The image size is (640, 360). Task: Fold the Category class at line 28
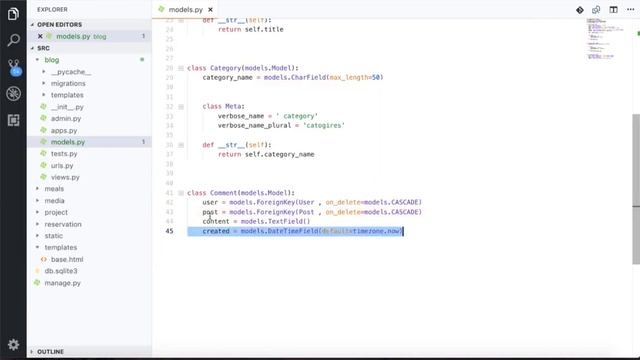[181, 68]
